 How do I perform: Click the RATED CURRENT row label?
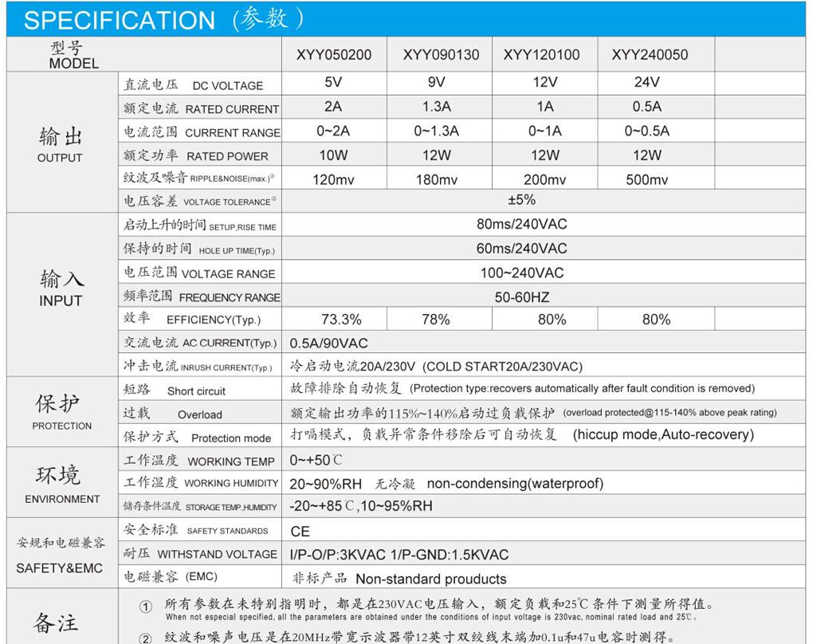(232, 109)
